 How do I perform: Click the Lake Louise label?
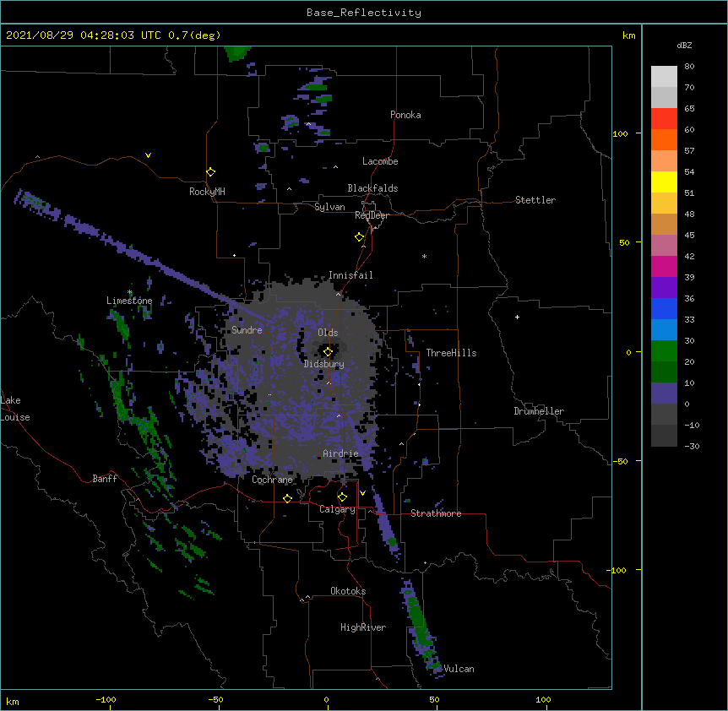point(14,409)
